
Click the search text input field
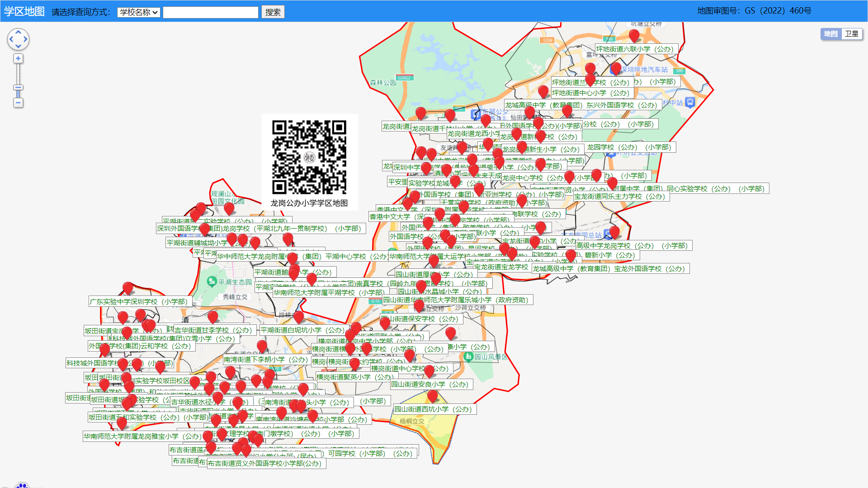[211, 12]
